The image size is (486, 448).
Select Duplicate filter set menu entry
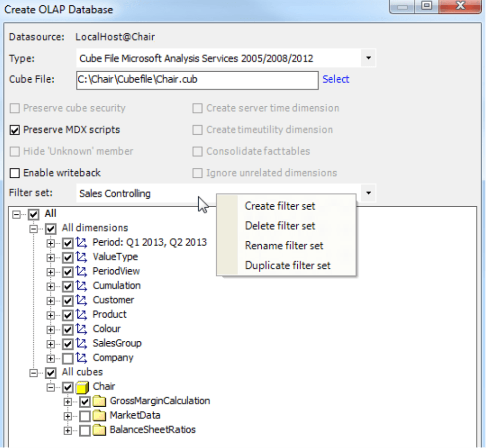[288, 265]
